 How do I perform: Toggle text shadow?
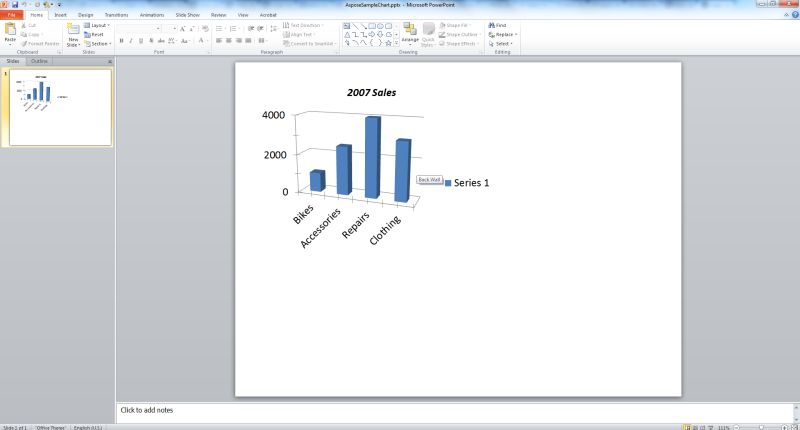(x=151, y=41)
